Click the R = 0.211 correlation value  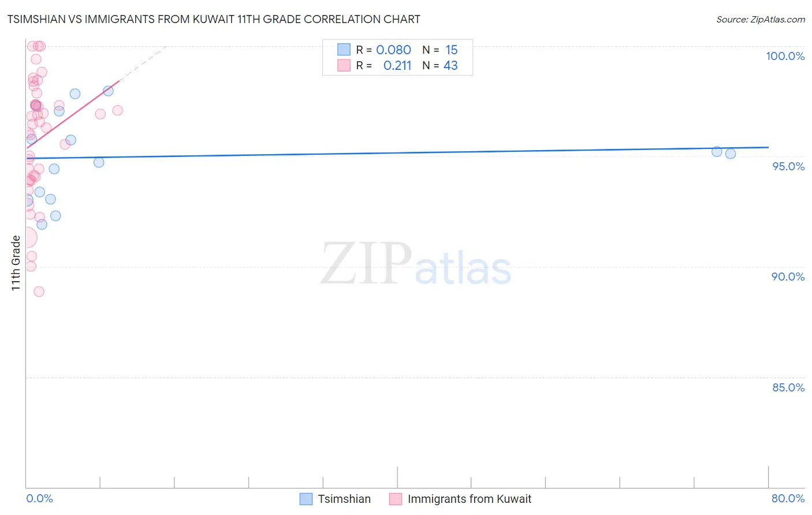coord(397,65)
